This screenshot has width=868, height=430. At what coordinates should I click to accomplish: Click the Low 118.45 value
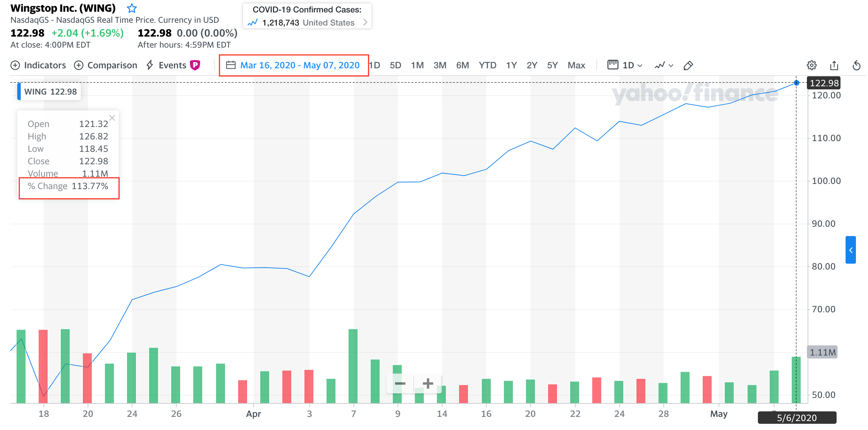tap(94, 149)
